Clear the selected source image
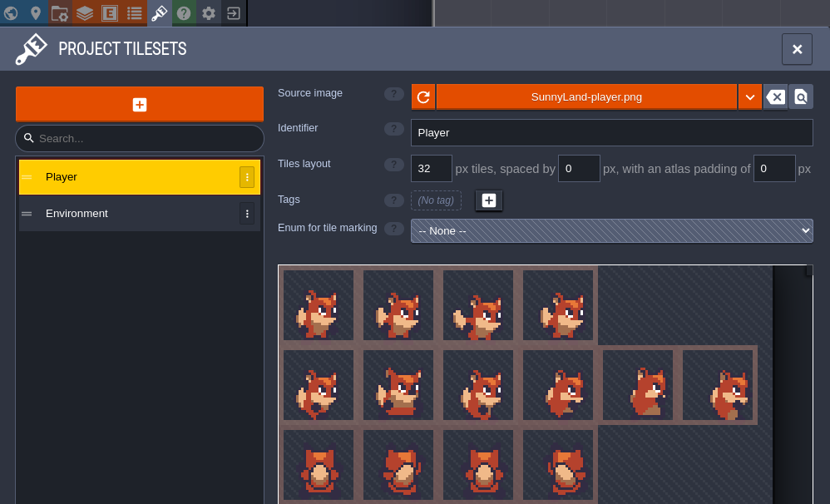 (775, 96)
